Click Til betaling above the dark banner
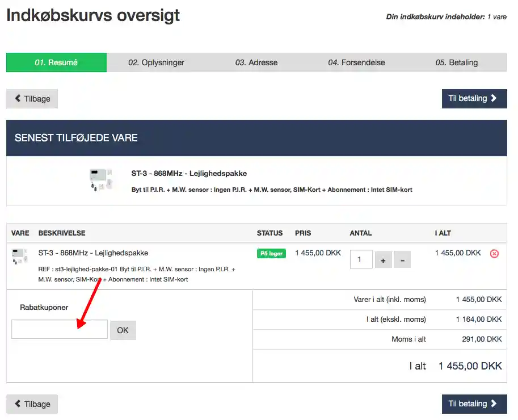Screen dimensions: 518x420 pyautogui.click(x=474, y=98)
